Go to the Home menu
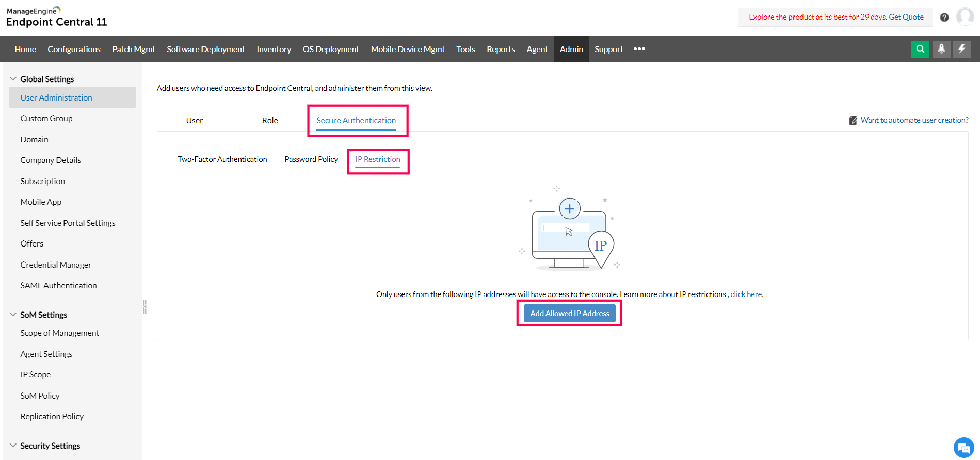 25,49
